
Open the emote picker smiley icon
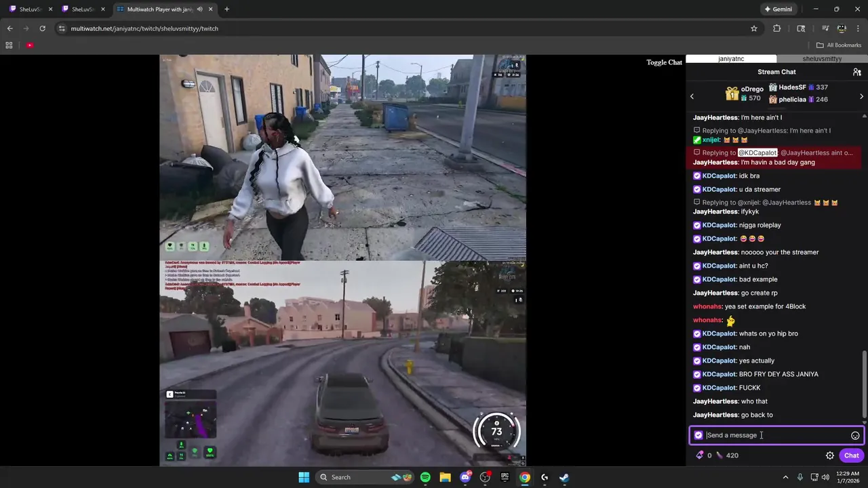point(855,436)
